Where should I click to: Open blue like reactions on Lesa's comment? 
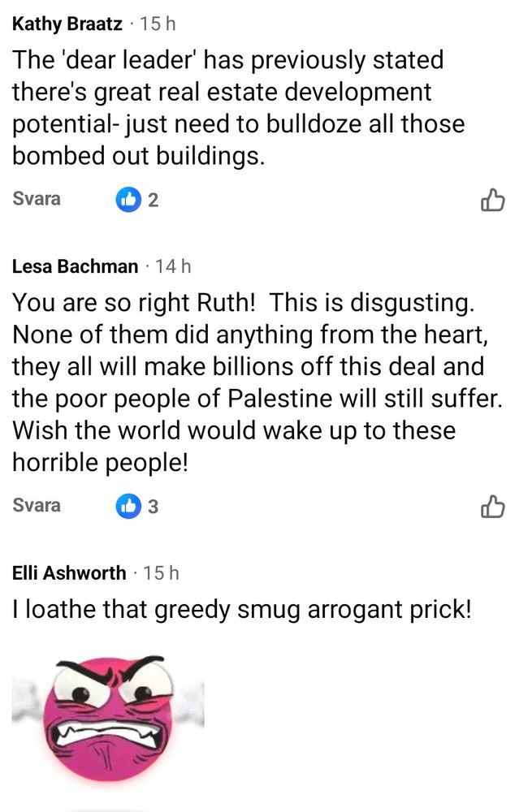coord(128,507)
